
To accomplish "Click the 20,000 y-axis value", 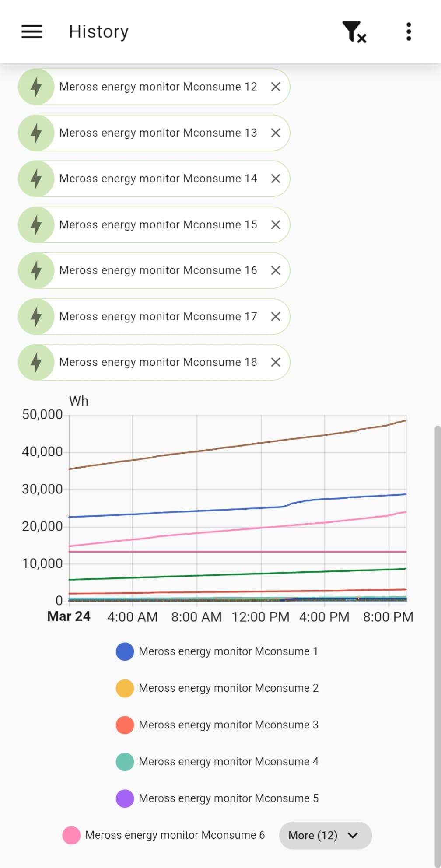I will tap(42, 526).
